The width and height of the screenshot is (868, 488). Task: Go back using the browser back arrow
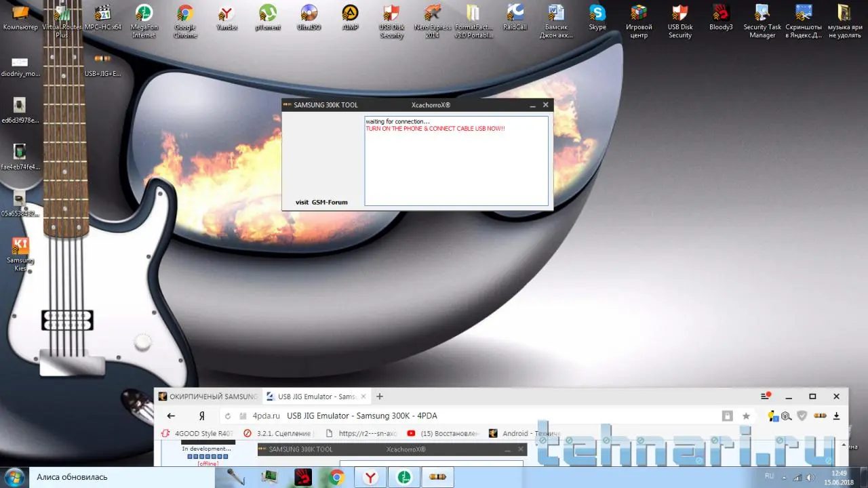tap(171, 415)
